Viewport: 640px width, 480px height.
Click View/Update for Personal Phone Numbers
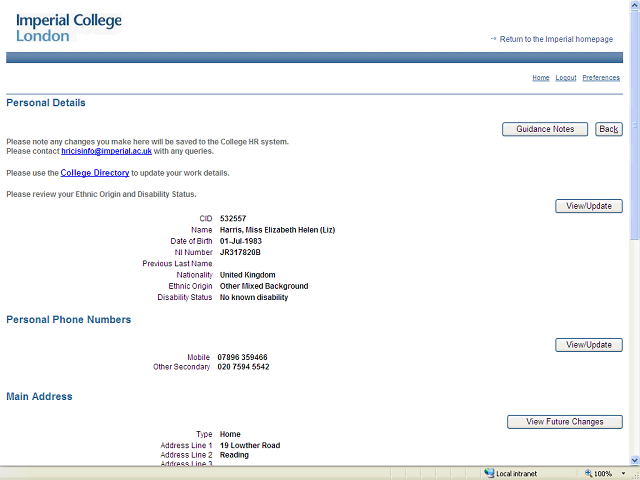click(589, 345)
